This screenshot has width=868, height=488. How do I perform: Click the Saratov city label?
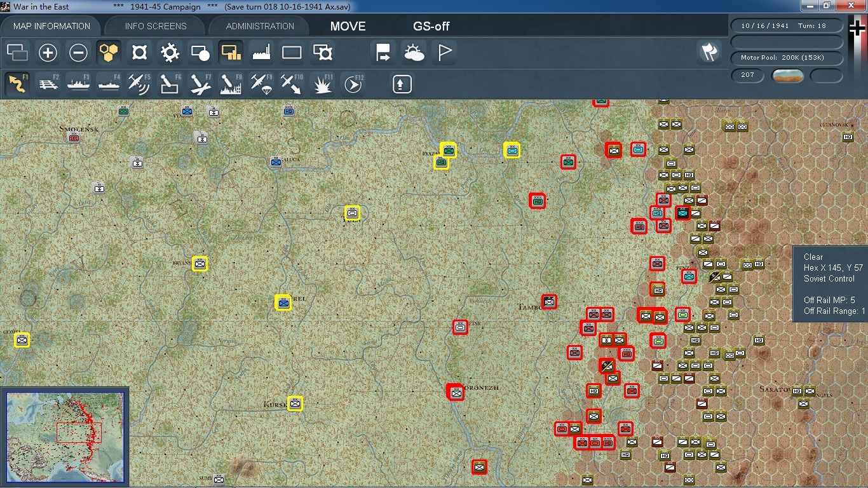tap(775, 389)
